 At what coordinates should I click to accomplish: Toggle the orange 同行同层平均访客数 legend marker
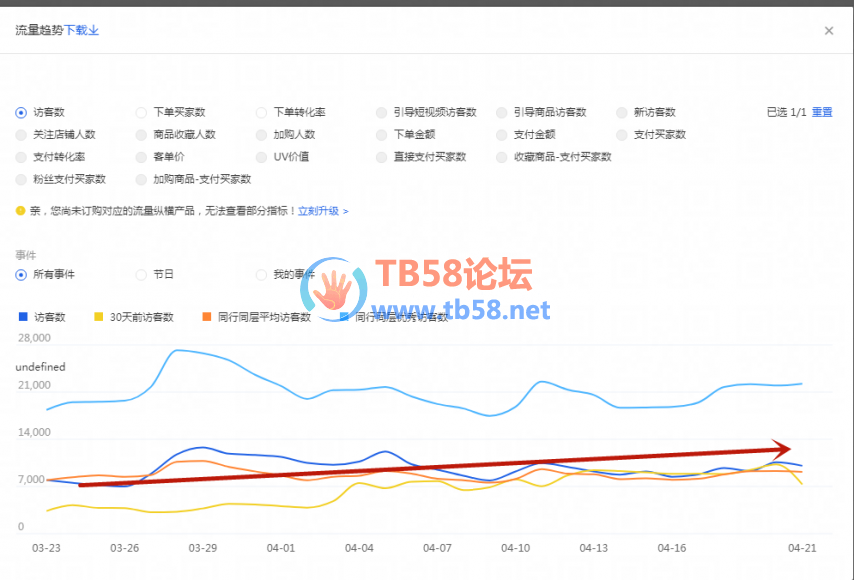(x=207, y=317)
